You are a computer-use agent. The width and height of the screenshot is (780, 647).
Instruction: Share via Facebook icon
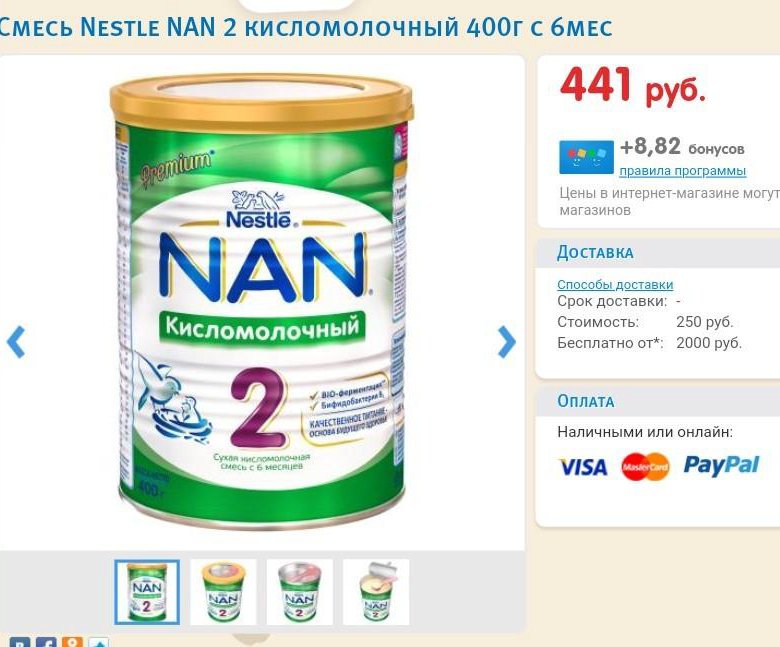[46, 642]
